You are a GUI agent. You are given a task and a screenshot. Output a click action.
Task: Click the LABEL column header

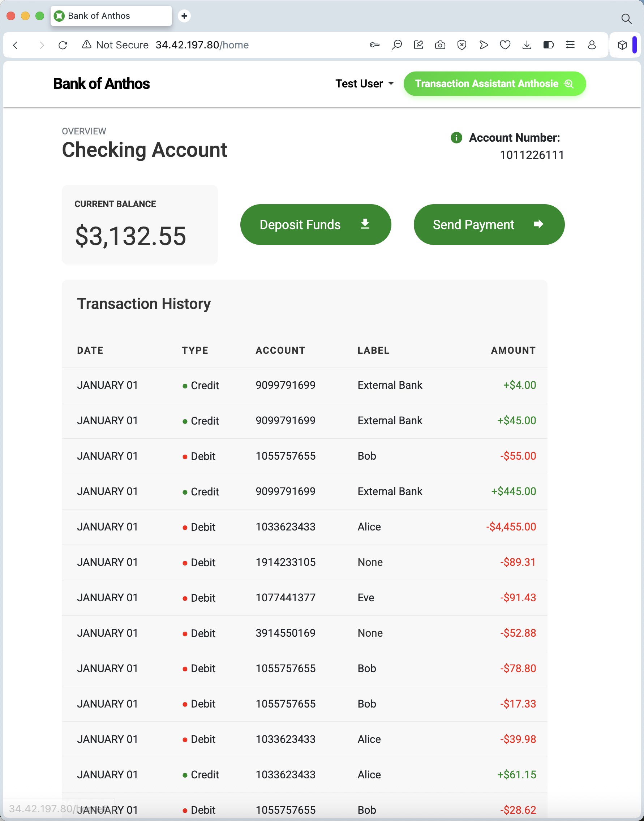tap(373, 350)
